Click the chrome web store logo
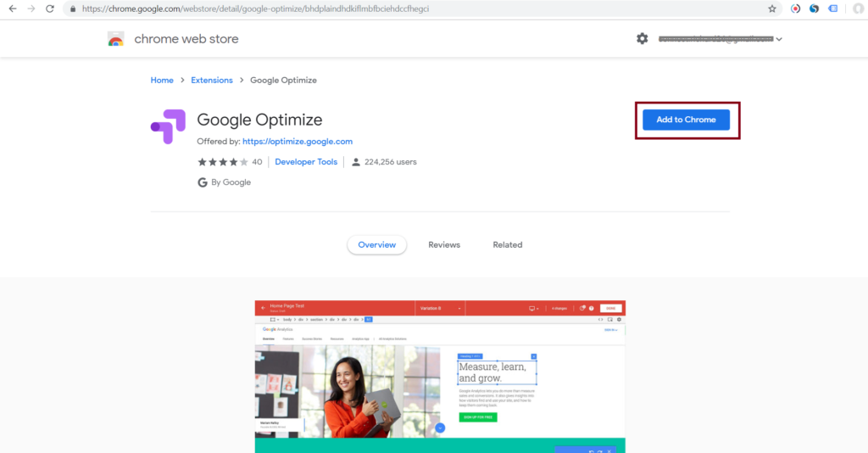Screen dimensions: 868x453 pyautogui.click(x=116, y=39)
